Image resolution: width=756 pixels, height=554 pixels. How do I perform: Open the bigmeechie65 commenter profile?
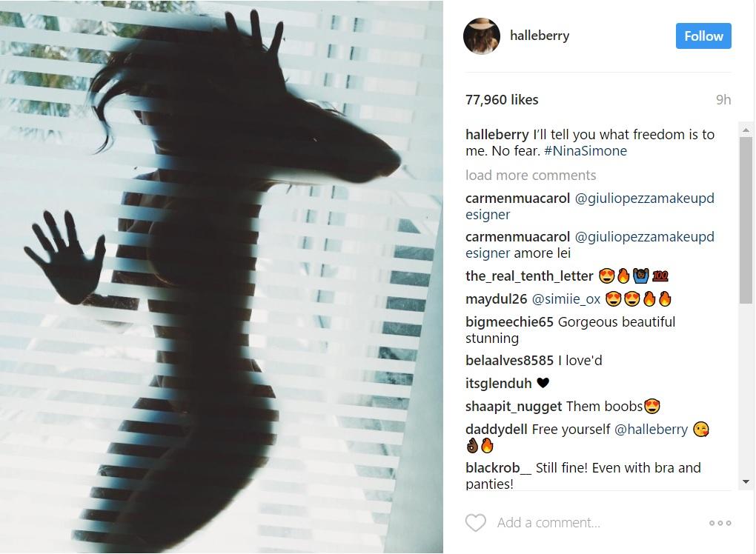pyautogui.click(x=509, y=321)
